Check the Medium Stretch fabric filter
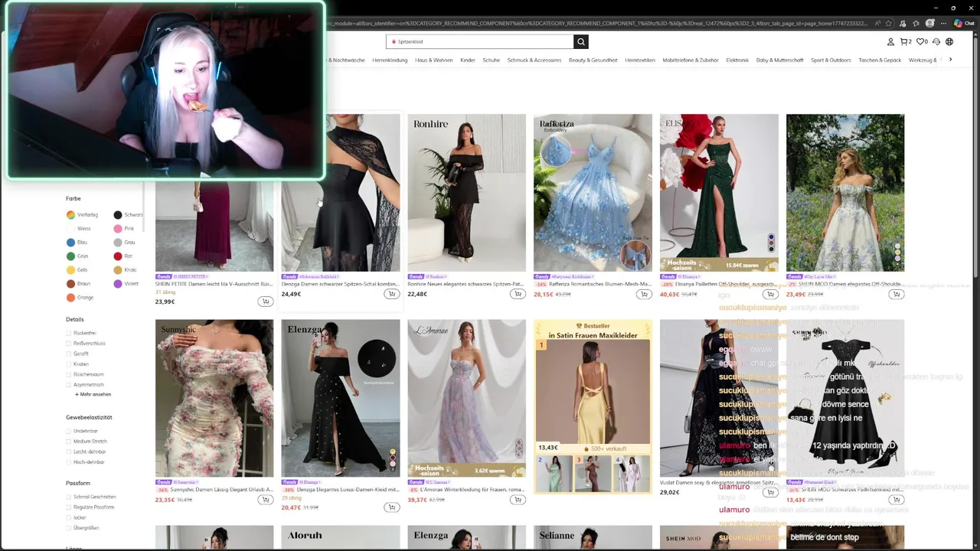980x551 pixels. (x=69, y=442)
